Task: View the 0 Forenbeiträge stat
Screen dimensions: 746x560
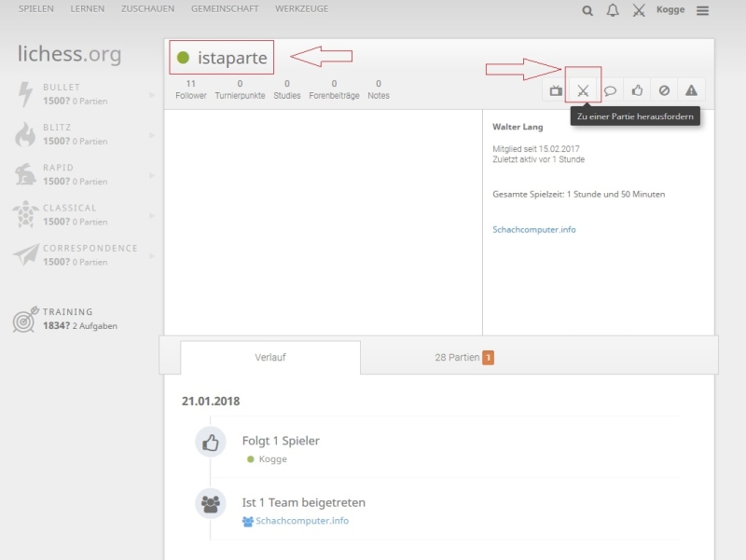Action: pos(334,89)
